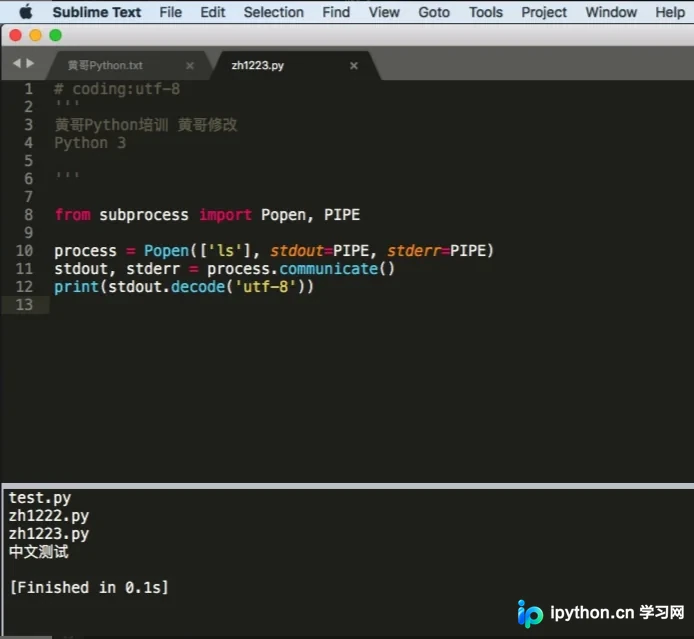The width and height of the screenshot is (694, 639).
Task: Click line number 1 in gutter
Action: [28, 89]
